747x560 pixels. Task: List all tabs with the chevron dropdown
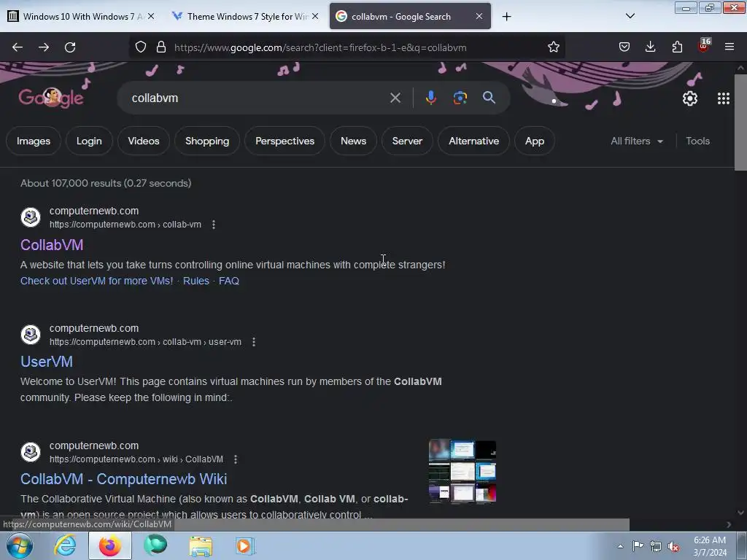pos(630,16)
